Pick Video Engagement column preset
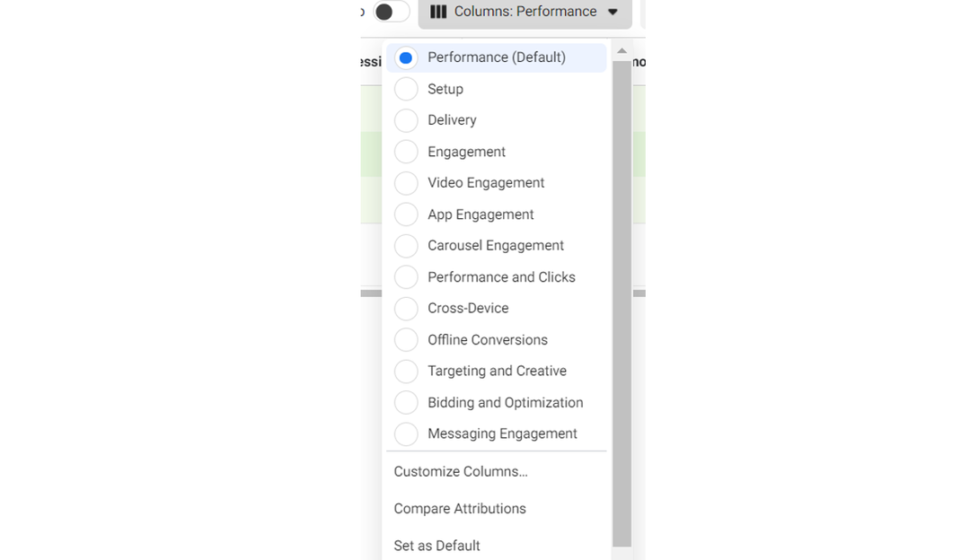Screen dimensions: 970x560 tap(406, 183)
